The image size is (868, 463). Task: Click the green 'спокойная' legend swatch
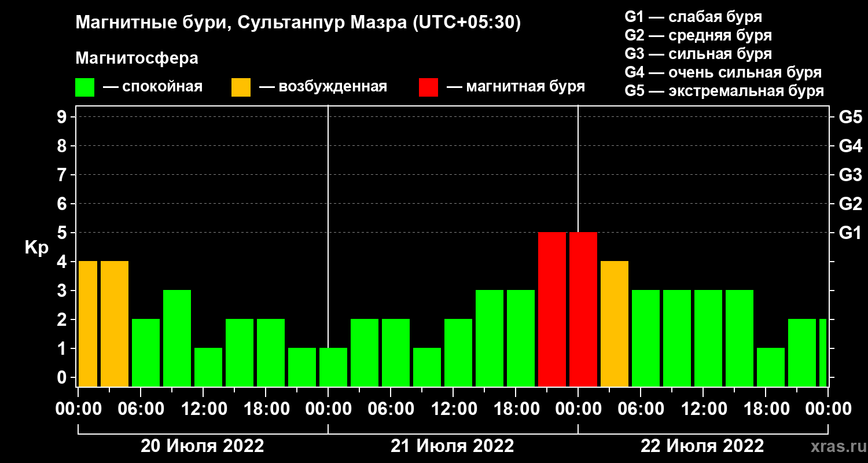(x=84, y=87)
